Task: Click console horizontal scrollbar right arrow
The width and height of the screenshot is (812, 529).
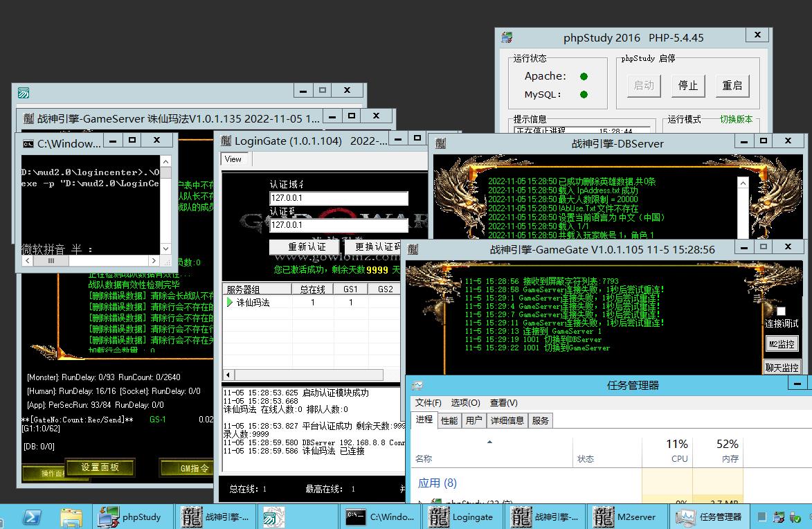Action: point(153,260)
